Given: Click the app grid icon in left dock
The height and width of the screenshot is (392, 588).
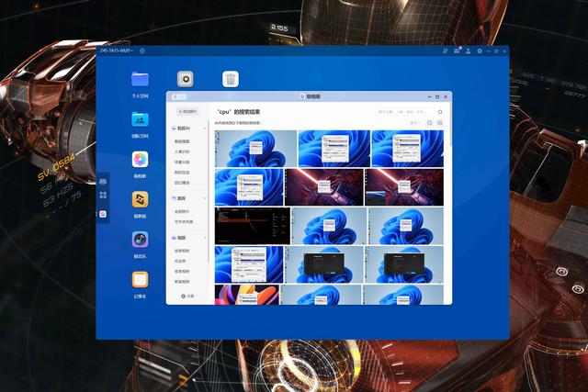Looking at the screenshot, I should point(103,195).
